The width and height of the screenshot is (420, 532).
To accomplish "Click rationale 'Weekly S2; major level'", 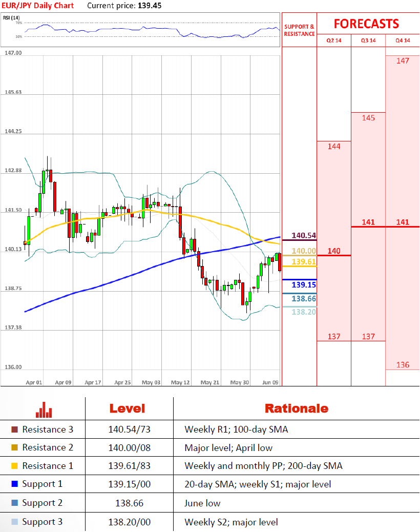I will (231, 522).
